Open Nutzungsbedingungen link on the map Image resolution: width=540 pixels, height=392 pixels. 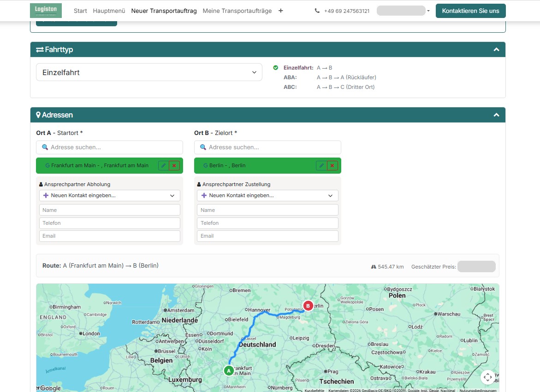click(x=478, y=390)
